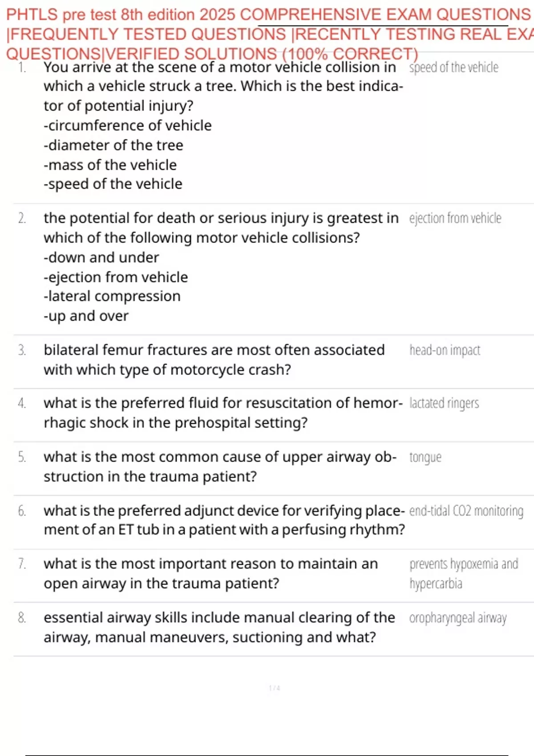Click the '-down and under' option
Image resolution: width=534 pixels, height=756 pixels.
(x=101, y=257)
